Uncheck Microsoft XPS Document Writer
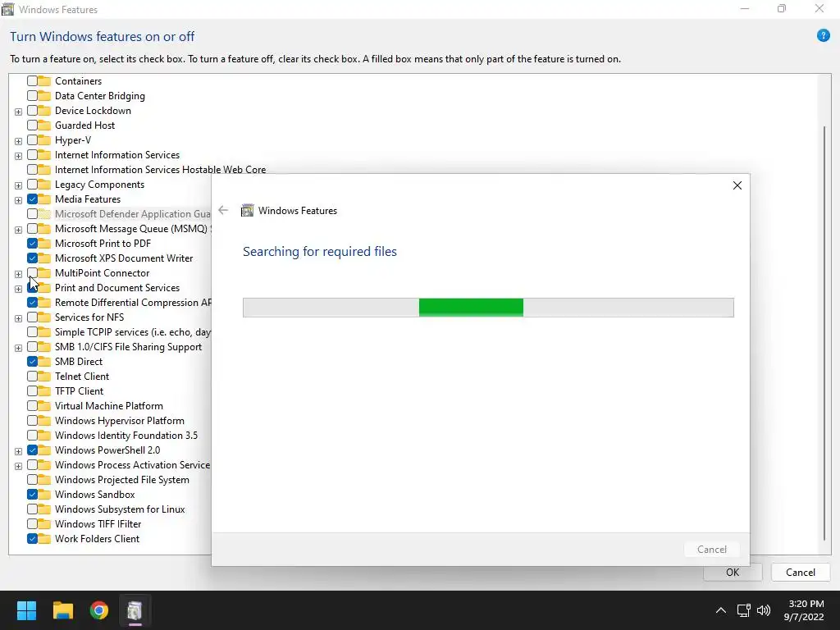 tap(32, 258)
